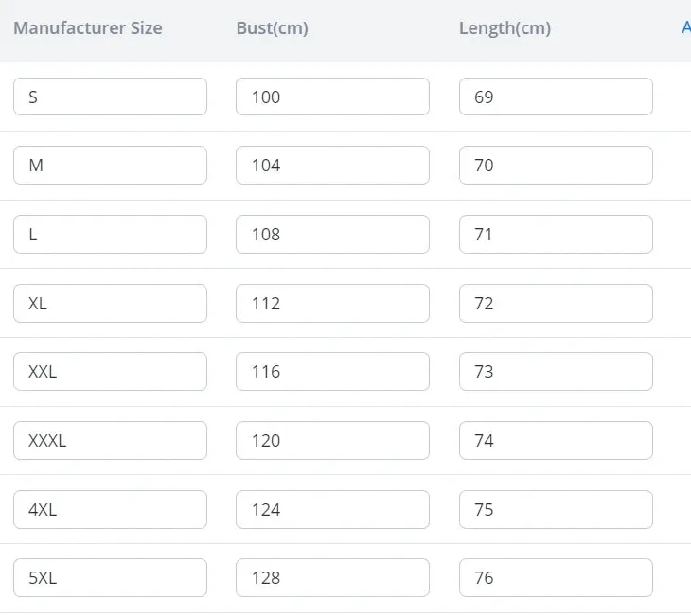Focus the length field showing 71
The width and height of the screenshot is (691, 616).
click(556, 234)
